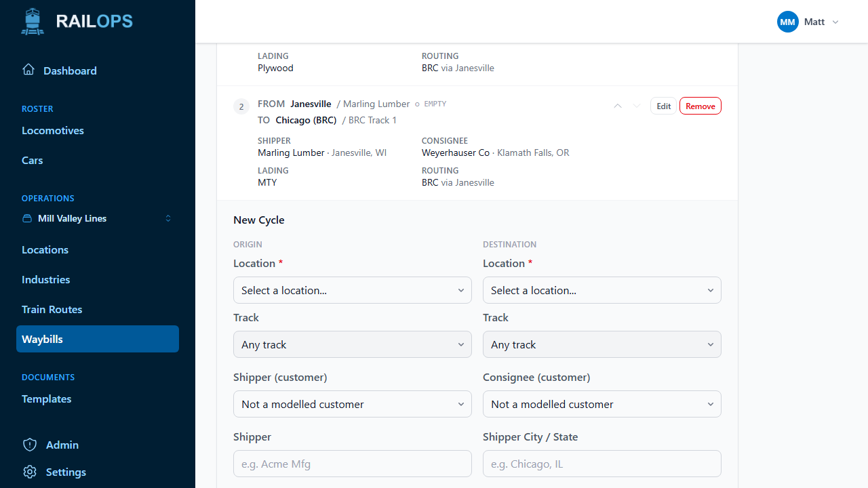This screenshot has height=488, width=868.
Task: Click the Dashboard home icon
Action: tap(28, 70)
